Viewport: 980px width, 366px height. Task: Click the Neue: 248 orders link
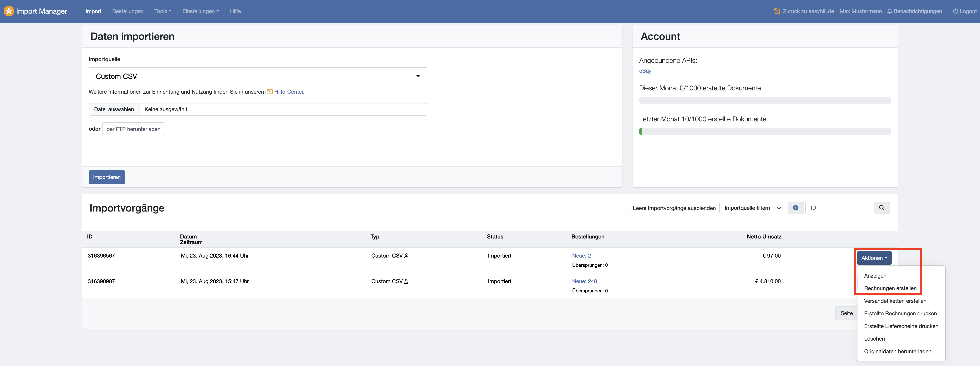click(x=584, y=281)
